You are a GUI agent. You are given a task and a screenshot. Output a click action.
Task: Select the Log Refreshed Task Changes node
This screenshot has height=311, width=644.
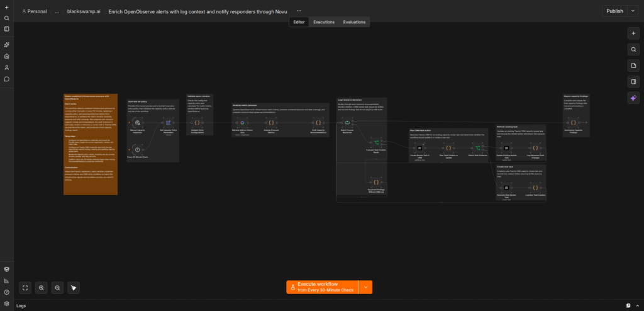pyautogui.click(x=535, y=148)
